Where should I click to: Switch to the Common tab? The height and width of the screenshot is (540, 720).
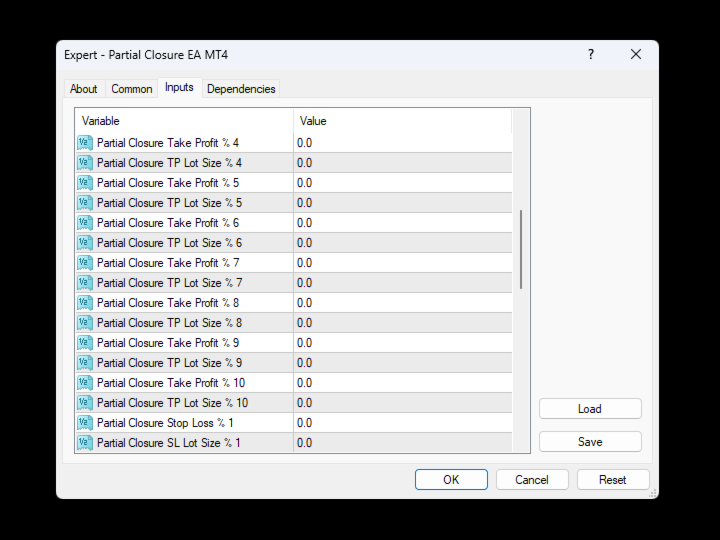(x=132, y=89)
